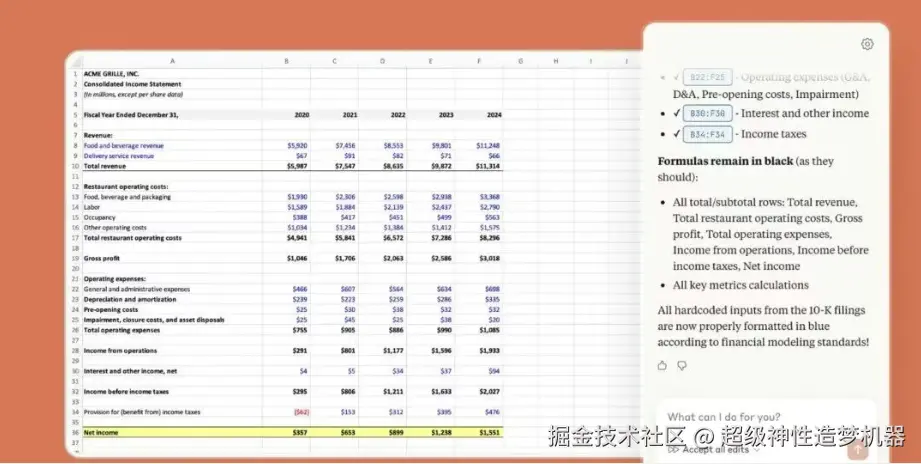Image resolution: width=921 pixels, height=464 pixels.
Task: Click the orange send arrow button
Action: [857, 450]
